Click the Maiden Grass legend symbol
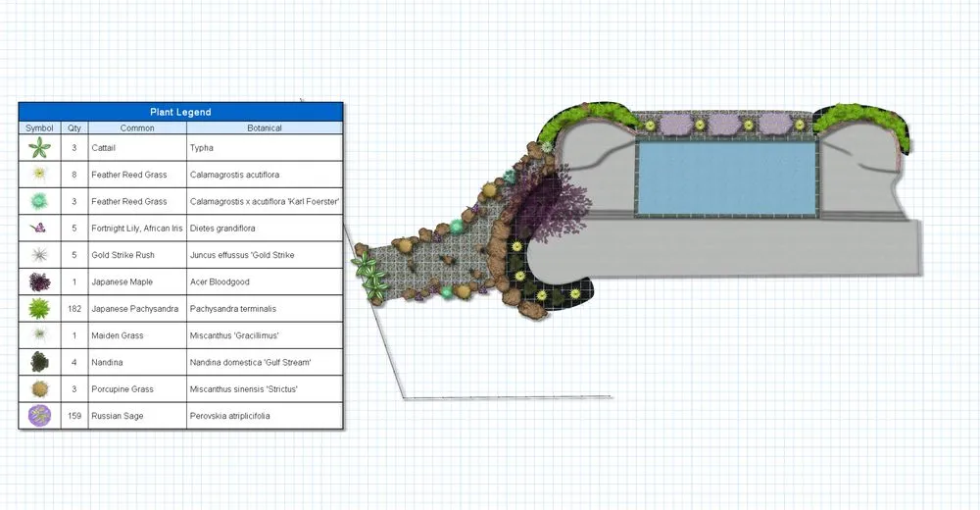The height and width of the screenshot is (510, 980). point(39,335)
